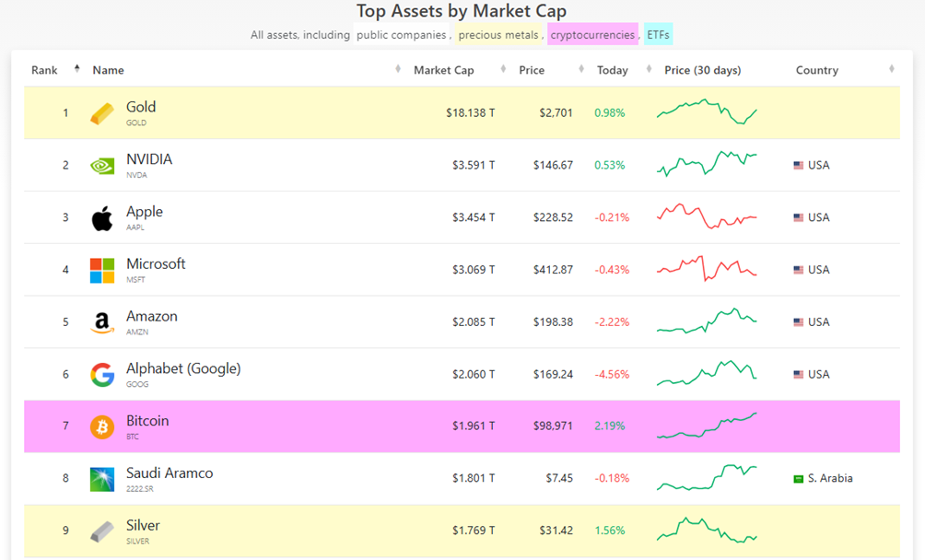This screenshot has width=925, height=560.
Task: Open the NVIDIA company page
Action: click(x=149, y=159)
